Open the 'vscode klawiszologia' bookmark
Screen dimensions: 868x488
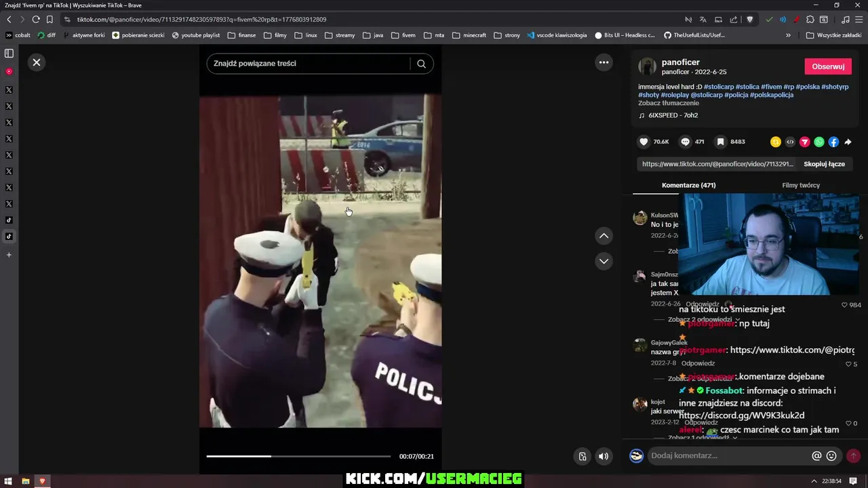pyautogui.click(x=557, y=35)
